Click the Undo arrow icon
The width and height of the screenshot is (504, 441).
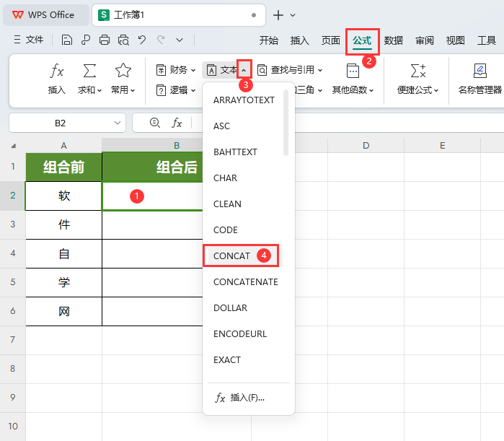(x=142, y=40)
